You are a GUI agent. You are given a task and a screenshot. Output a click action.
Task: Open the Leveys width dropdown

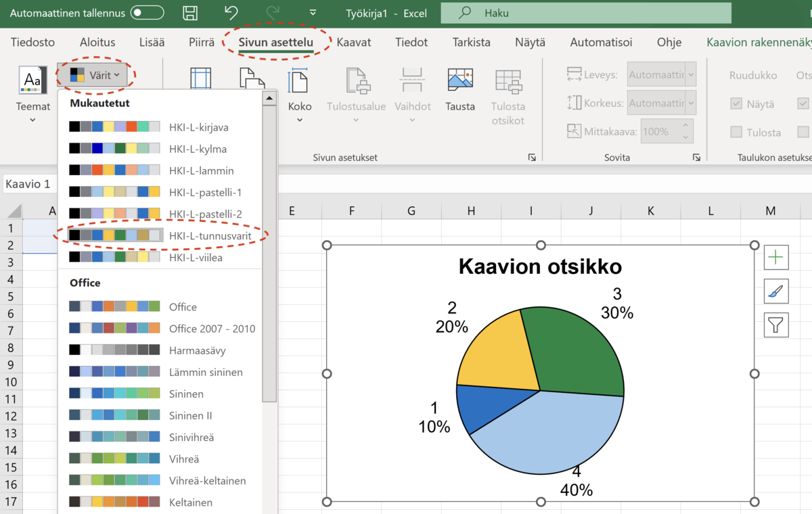click(691, 75)
